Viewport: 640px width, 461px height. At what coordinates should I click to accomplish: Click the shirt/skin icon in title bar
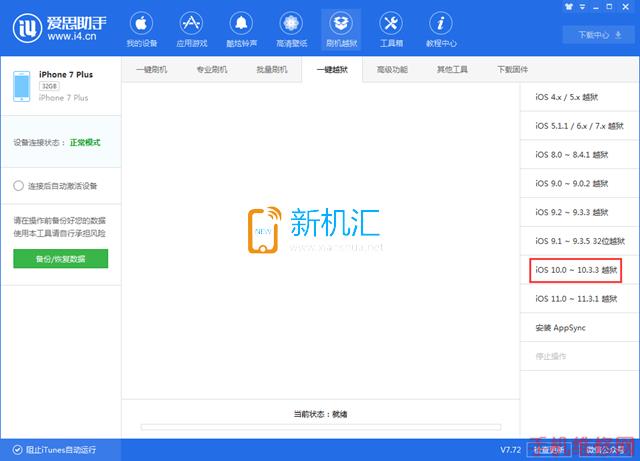569,7
